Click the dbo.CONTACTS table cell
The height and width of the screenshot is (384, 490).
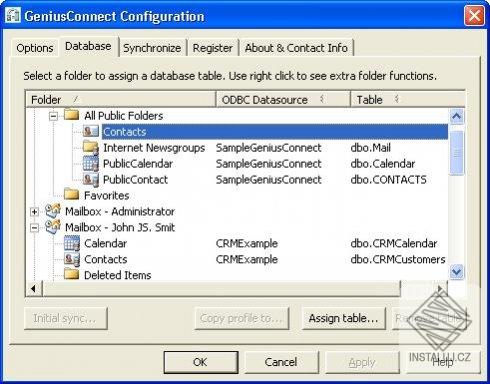(x=389, y=179)
